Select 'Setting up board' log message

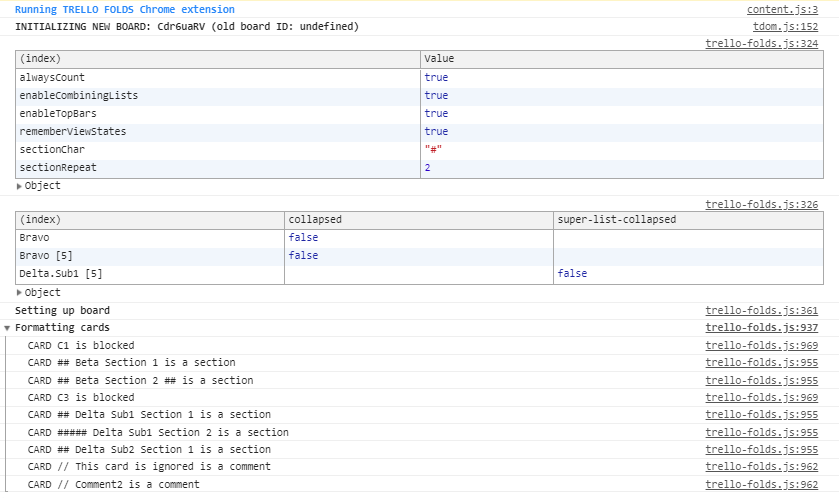click(x=62, y=310)
